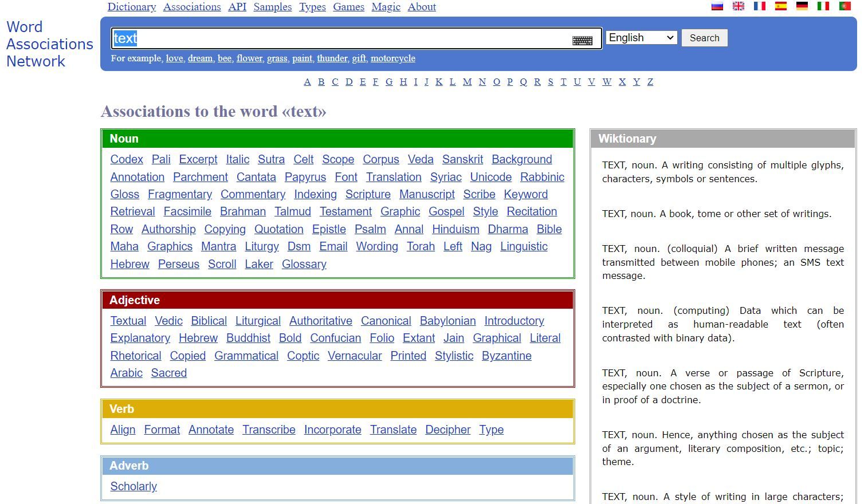
Task: Select the Italian flag icon
Action: click(x=823, y=6)
